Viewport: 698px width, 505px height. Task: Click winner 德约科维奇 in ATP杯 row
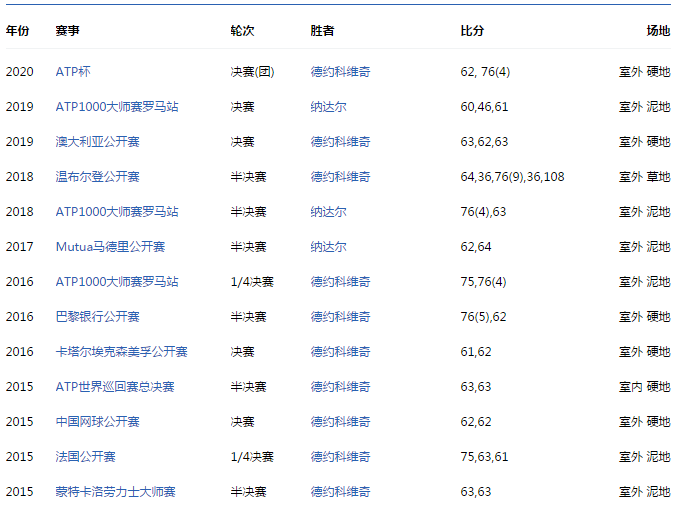[341, 72]
